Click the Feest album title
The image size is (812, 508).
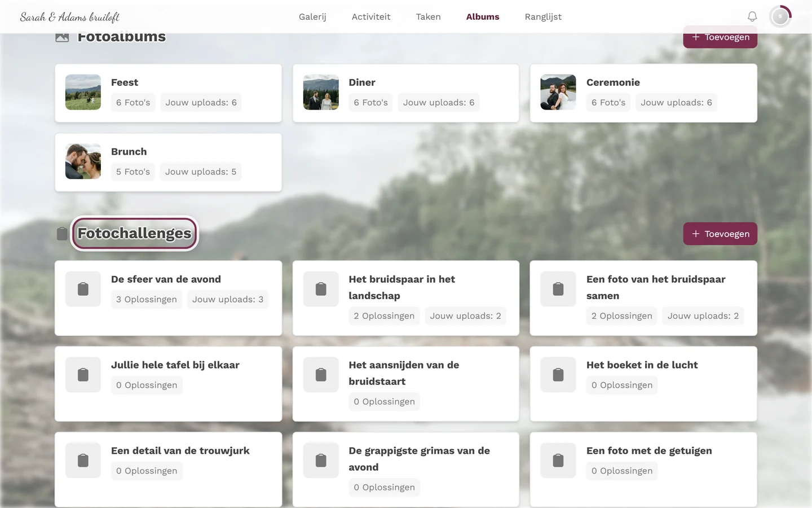point(125,82)
